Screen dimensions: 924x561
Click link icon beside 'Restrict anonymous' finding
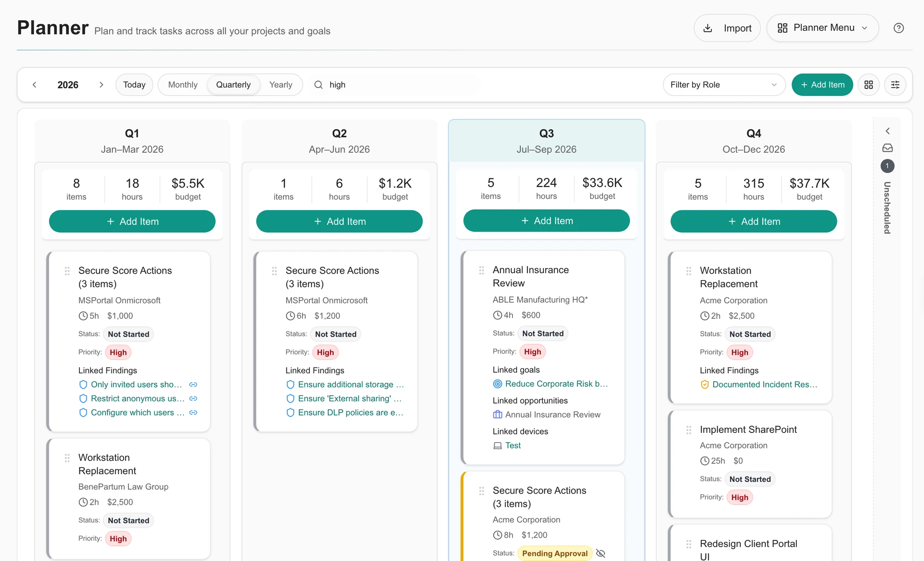click(193, 399)
